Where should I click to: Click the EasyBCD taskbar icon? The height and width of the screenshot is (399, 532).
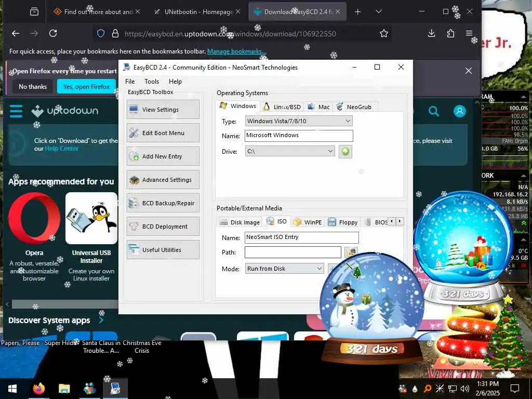[115, 389]
